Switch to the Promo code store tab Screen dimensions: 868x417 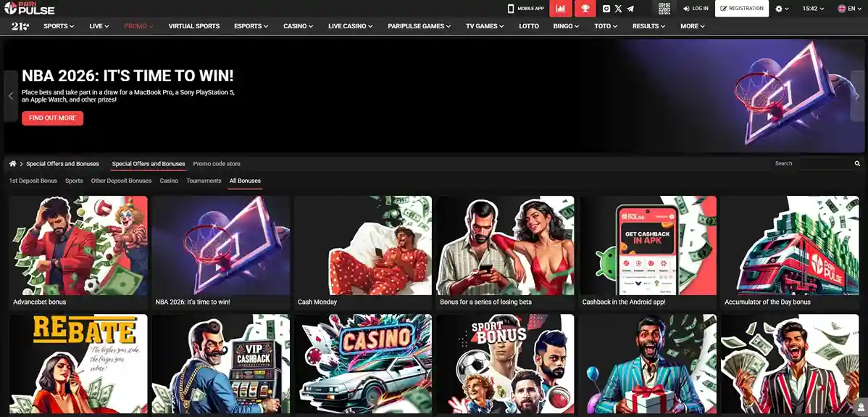(x=217, y=164)
